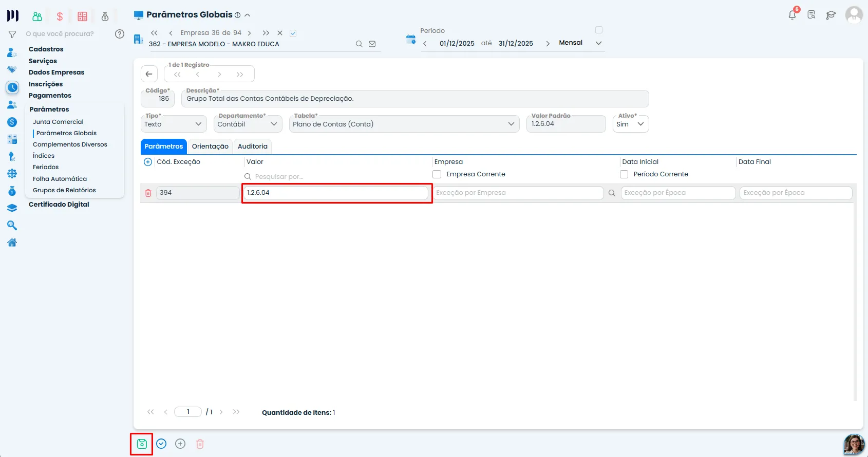
Task: Toggle the Período Corrente checkbox
Action: click(624, 174)
